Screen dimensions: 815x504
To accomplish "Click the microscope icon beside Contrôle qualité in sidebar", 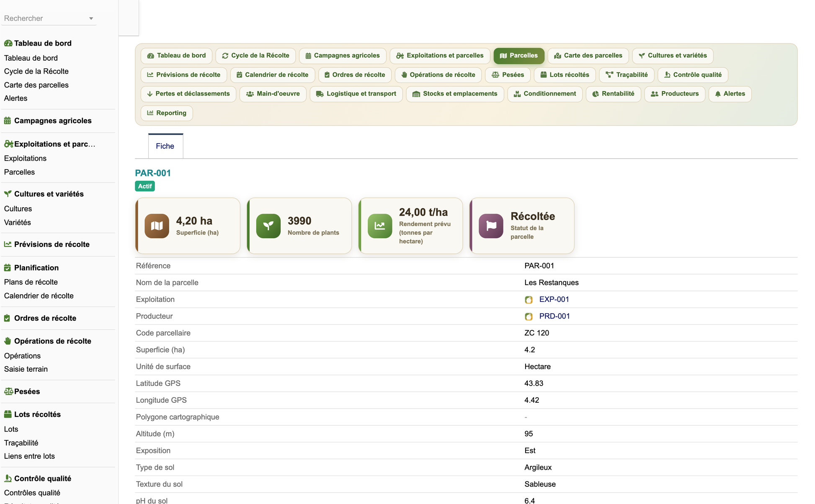I will tap(8, 478).
